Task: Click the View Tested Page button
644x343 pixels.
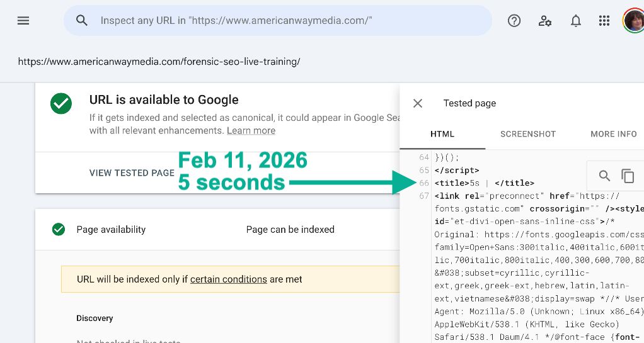Action: [132, 173]
